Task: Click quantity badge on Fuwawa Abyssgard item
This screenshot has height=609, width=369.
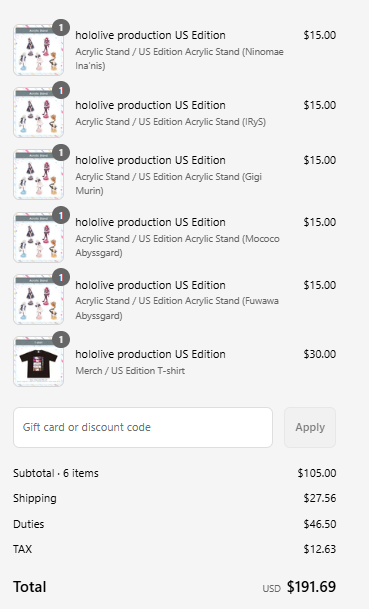Action: coord(61,277)
